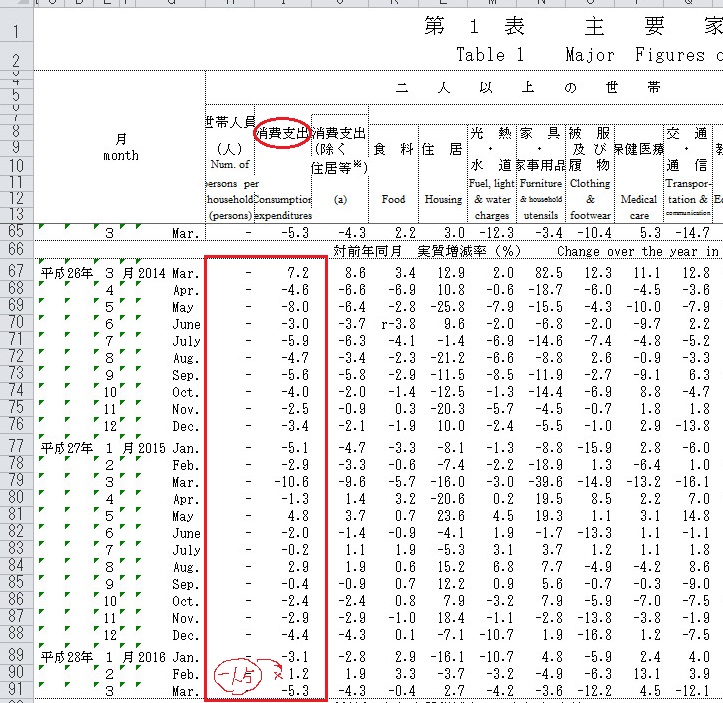Image resolution: width=723 pixels, height=703 pixels.
Task: Click the red-circled 消費支出 header cell
Action: tap(282, 132)
